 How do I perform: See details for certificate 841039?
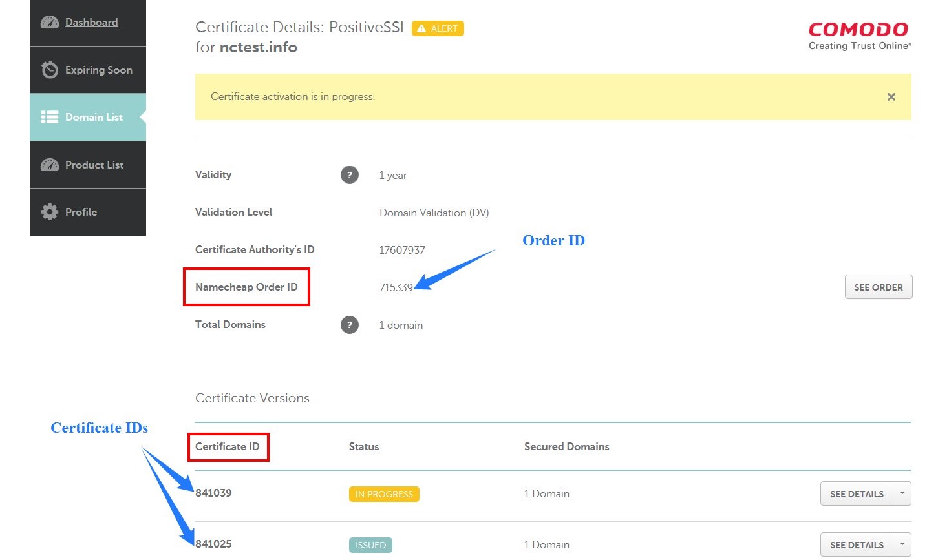[857, 494]
